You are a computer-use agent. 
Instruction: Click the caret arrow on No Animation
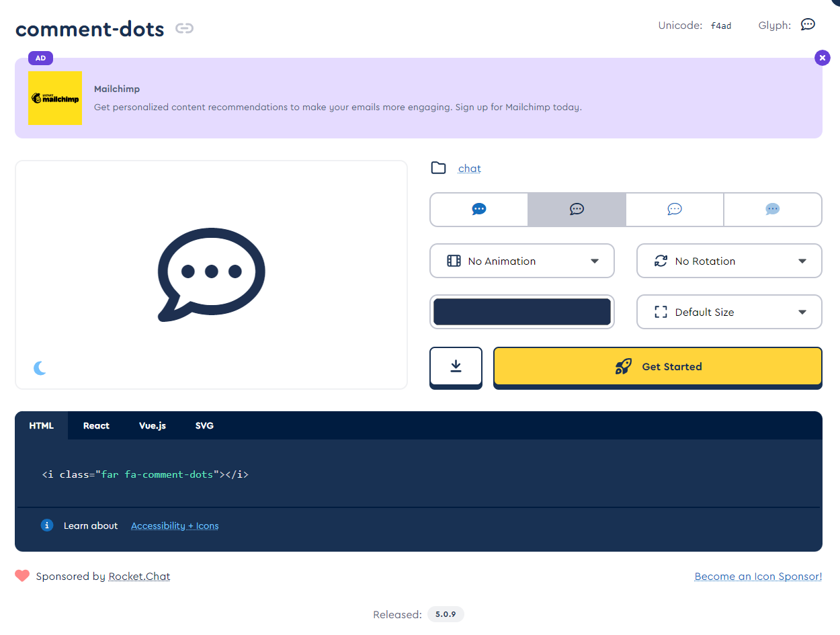click(595, 261)
